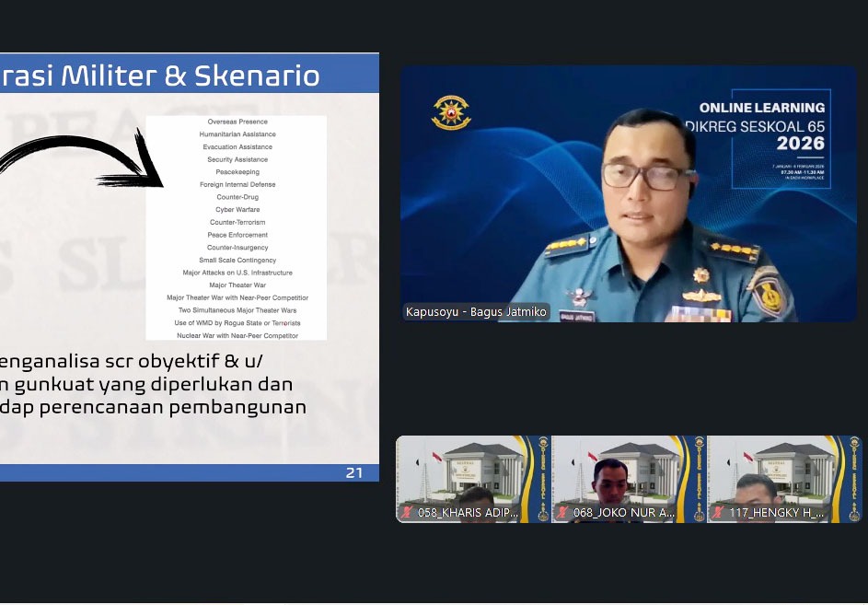This screenshot has width=868, height=605.
Task: Click slide page number 21
Action: pos(354,472)
